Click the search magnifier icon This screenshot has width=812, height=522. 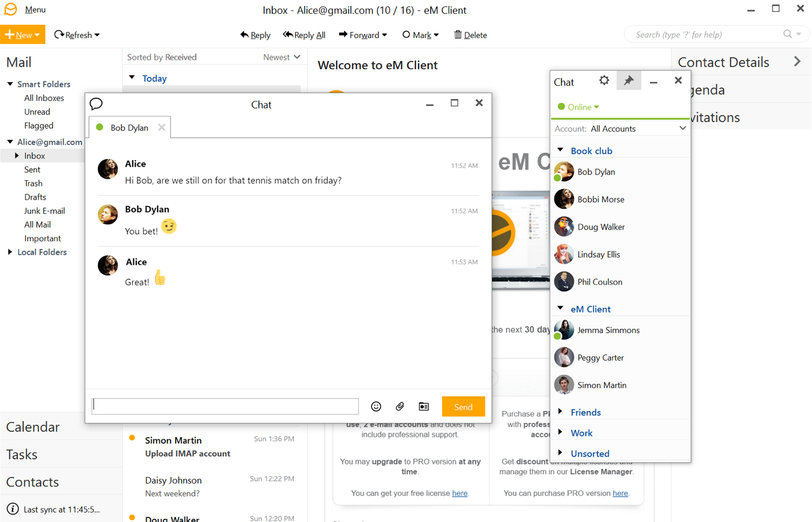787,34
